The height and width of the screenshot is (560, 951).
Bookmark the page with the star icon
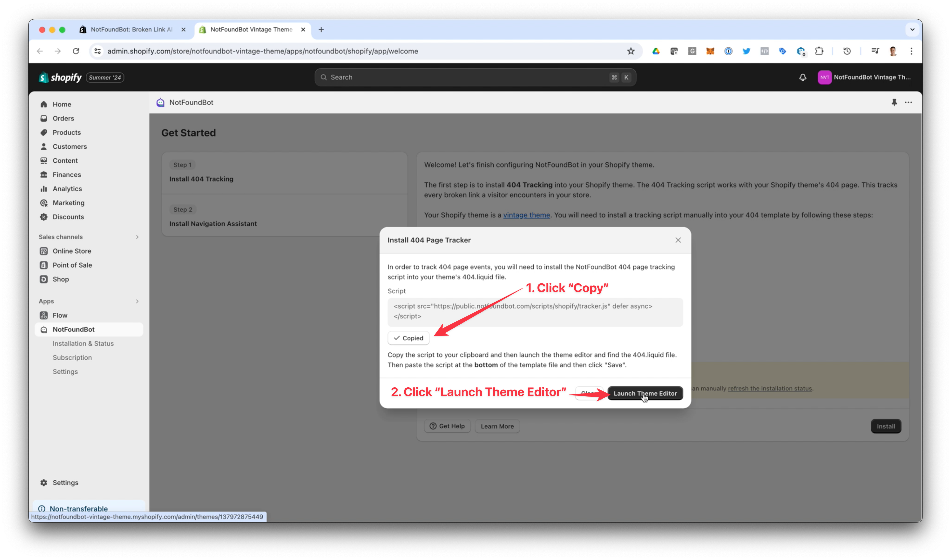tap(631, 51)
